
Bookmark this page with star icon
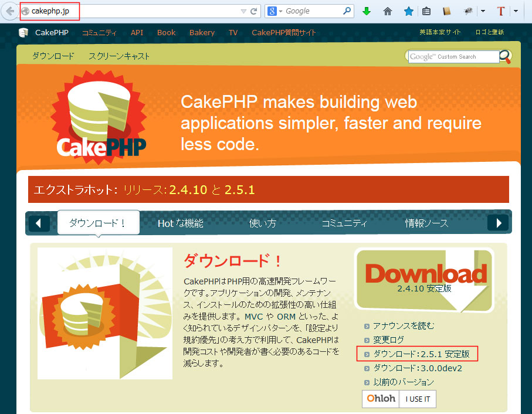tap(408, 11)
